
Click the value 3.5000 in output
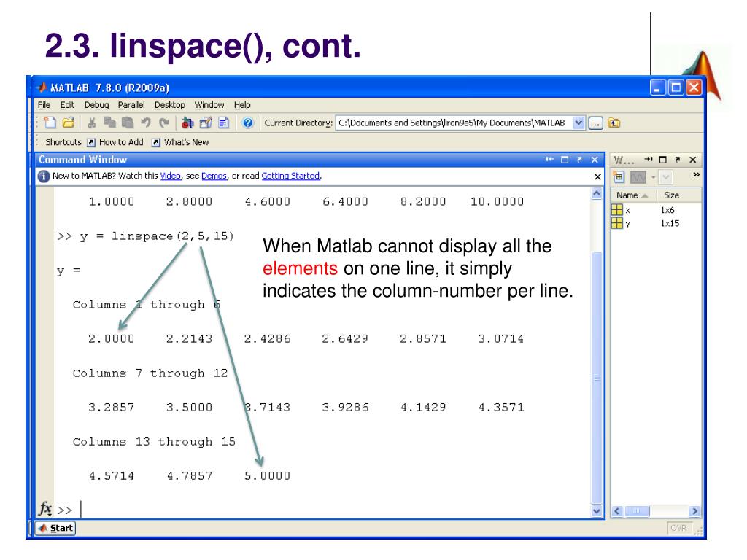(189, 407)
